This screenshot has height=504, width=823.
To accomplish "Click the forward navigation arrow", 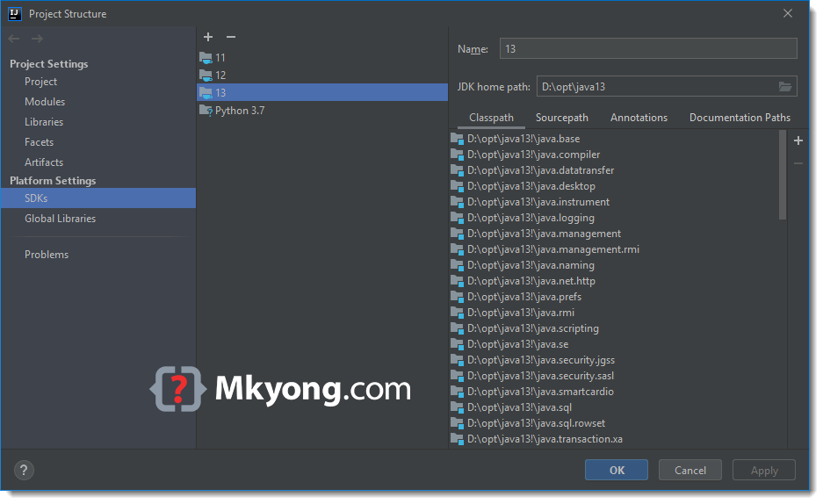I will (x=37, y=39).
